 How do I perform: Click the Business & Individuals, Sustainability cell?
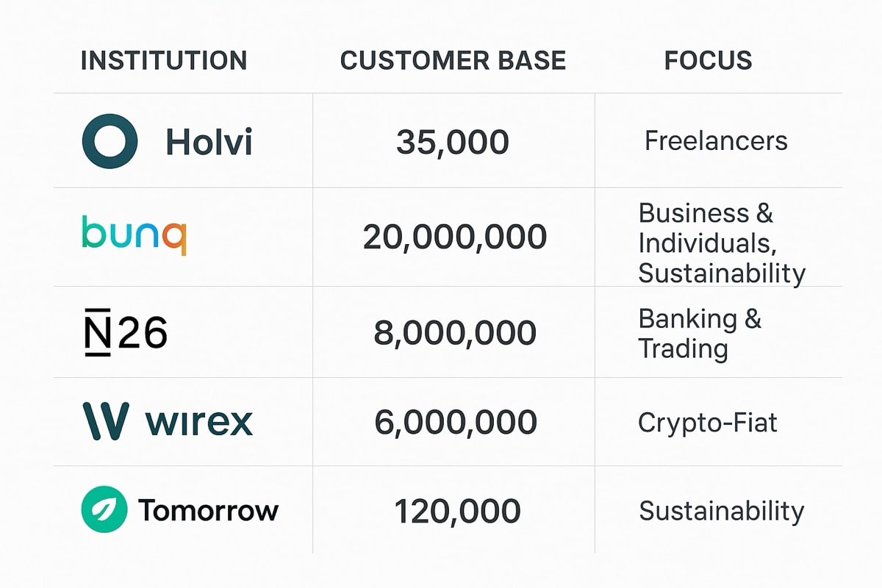pyautogui.click(x=722, y=243)
